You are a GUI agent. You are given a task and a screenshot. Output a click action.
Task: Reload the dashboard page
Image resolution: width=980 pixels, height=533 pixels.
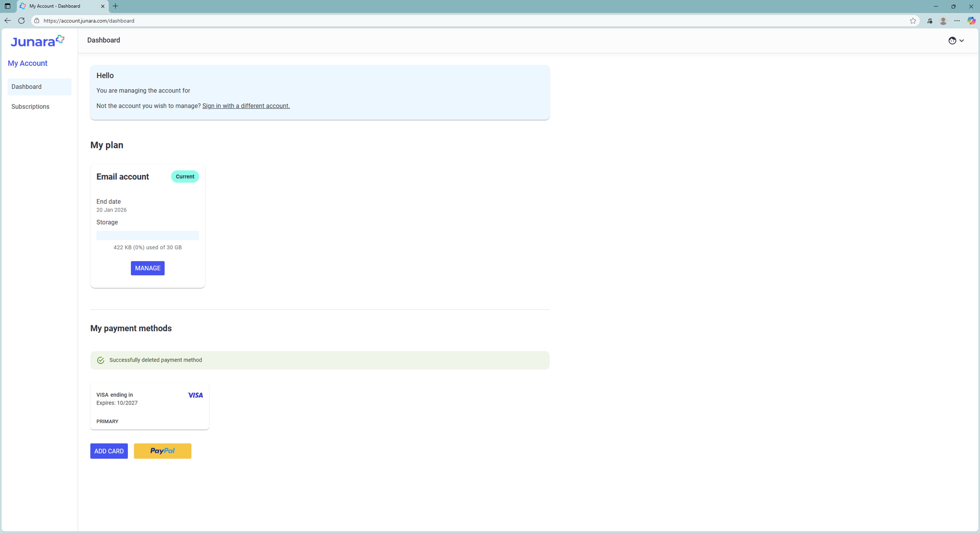21,20
